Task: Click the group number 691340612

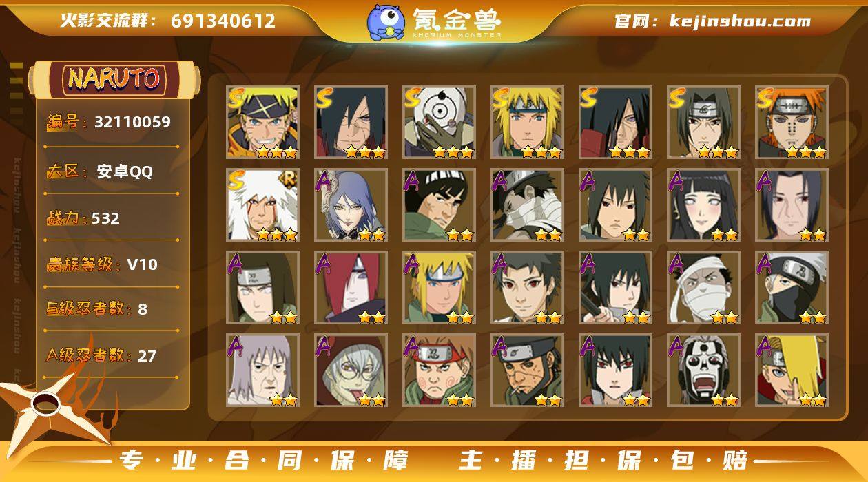Action: (223, 21)
